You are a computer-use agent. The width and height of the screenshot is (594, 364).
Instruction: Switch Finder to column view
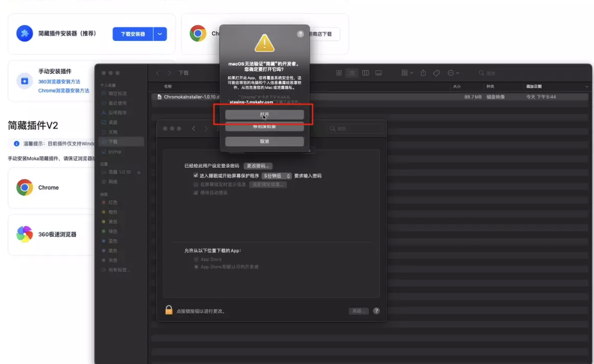point(366,72)
